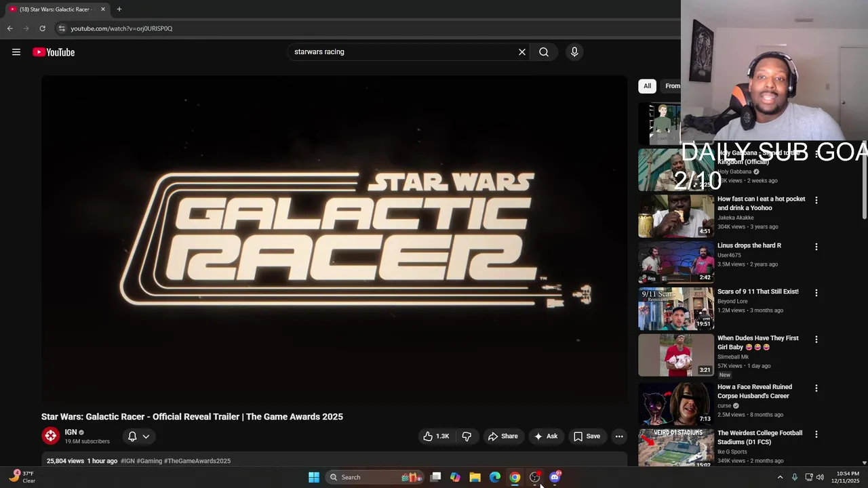The width and height of the screenshot is (868, 488).
Task: Open more actions three-dot menu under video
Action: (619, 436)
